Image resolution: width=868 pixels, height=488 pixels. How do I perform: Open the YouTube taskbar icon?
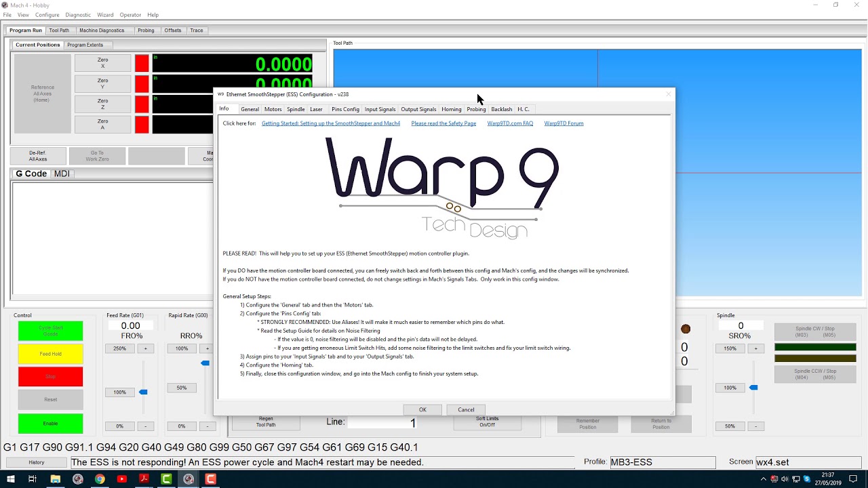[122, 479]
